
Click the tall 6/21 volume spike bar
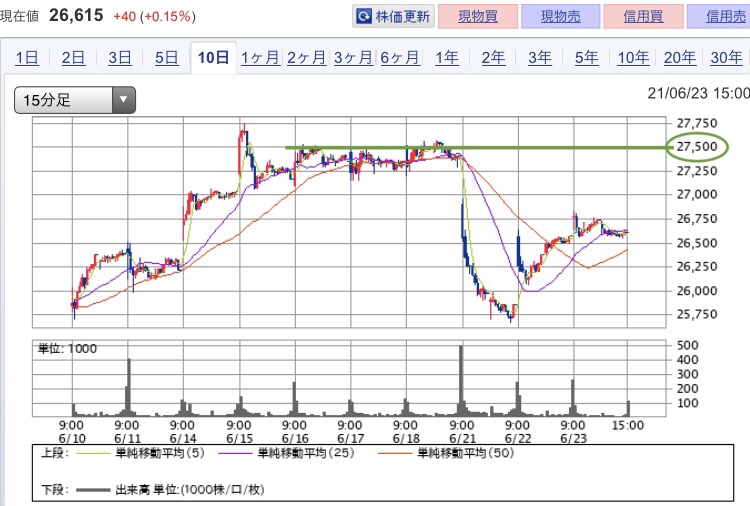pyautogui.click(x=461, y=381)
